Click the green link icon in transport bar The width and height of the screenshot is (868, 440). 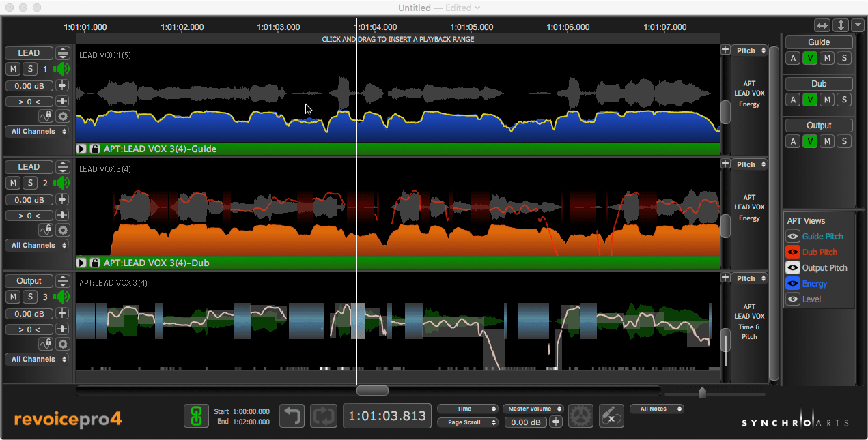[196, 415]
